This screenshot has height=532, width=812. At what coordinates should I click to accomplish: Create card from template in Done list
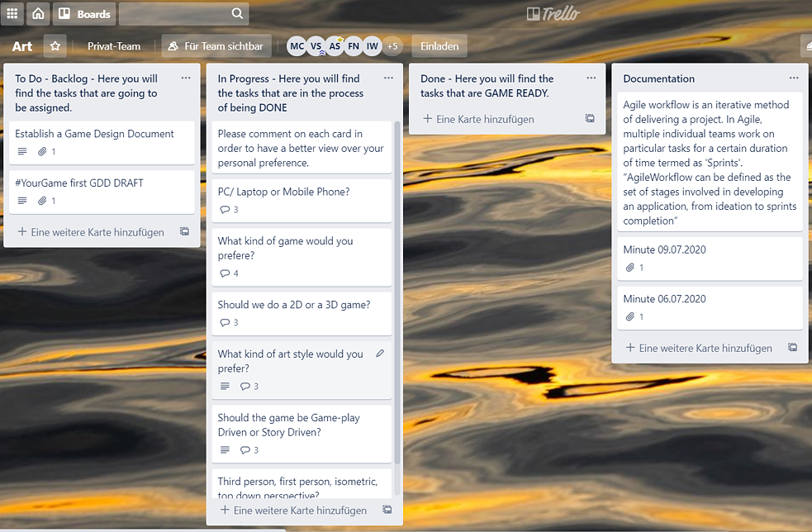(x=590, y=119)
